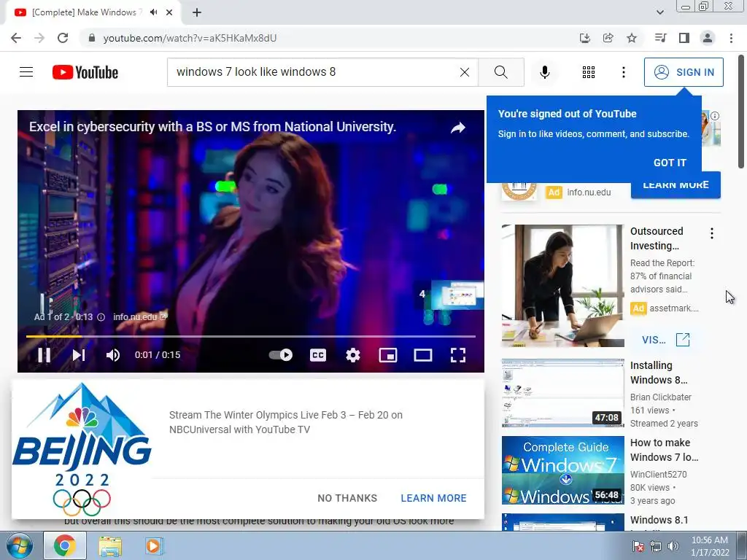
Task: Mute the tab using the speaker icon
Action: pos(153,12)
